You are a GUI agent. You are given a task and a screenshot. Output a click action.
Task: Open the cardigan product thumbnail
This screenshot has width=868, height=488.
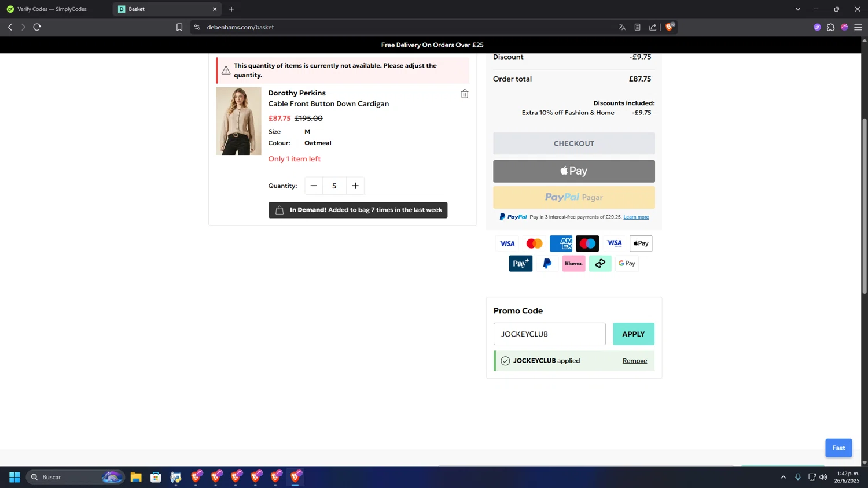click(x=238, y=121)
